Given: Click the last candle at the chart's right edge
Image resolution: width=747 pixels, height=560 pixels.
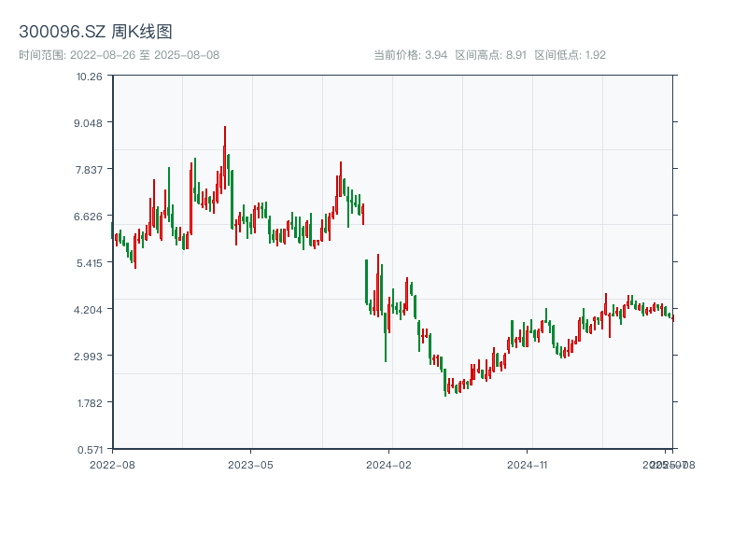Looking at the screenshot, I should click(671, 317).
